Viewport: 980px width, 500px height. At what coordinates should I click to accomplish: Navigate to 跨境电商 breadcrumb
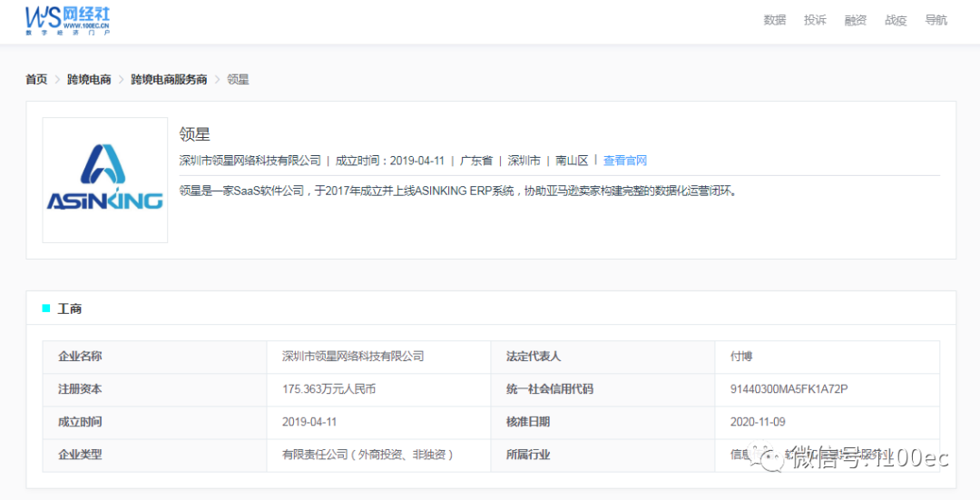point(89,80)
